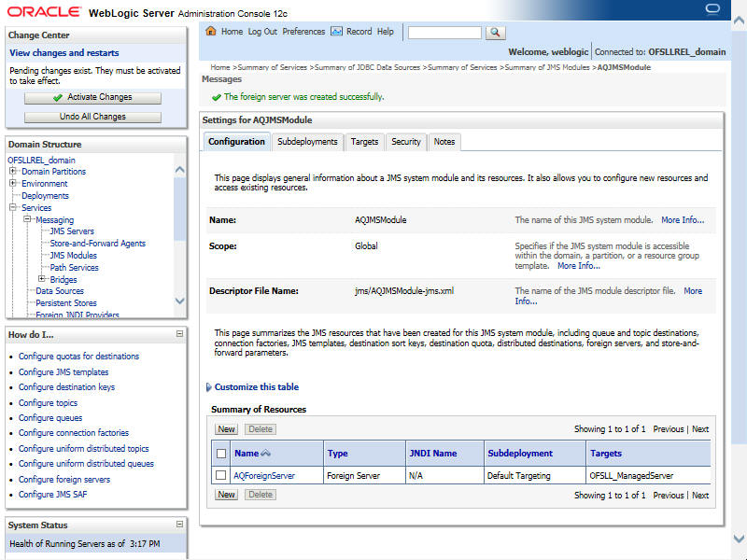
Task: Expand Environment tree node
Action: (13, 183)
